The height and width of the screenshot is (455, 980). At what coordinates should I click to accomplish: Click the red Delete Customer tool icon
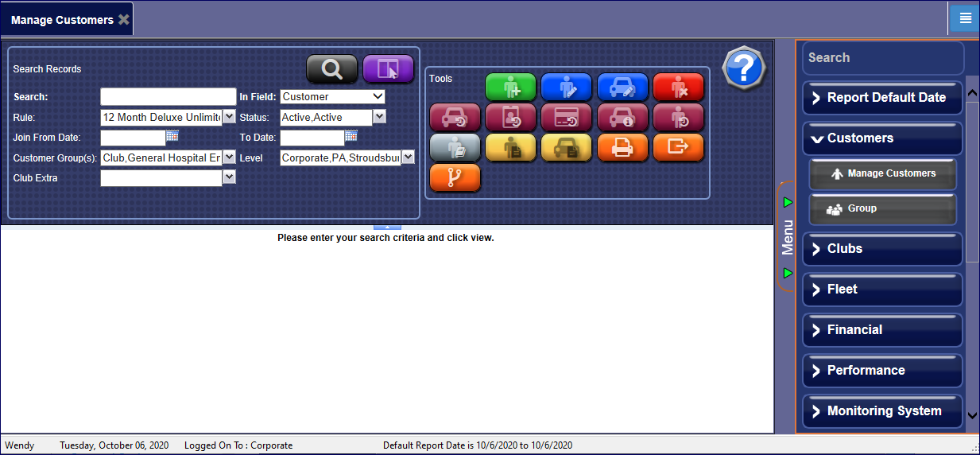point(678,87)
